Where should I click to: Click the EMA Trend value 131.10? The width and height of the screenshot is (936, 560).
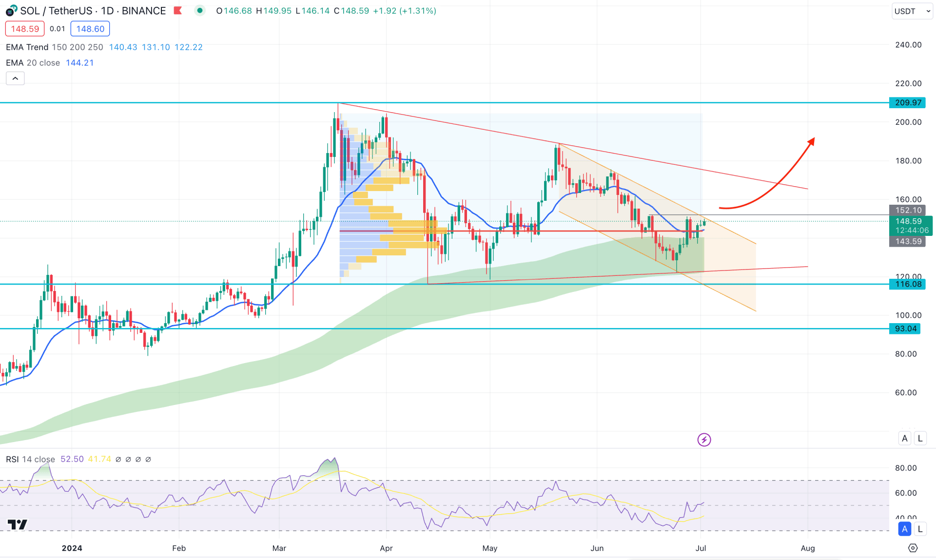click(156, 47)
